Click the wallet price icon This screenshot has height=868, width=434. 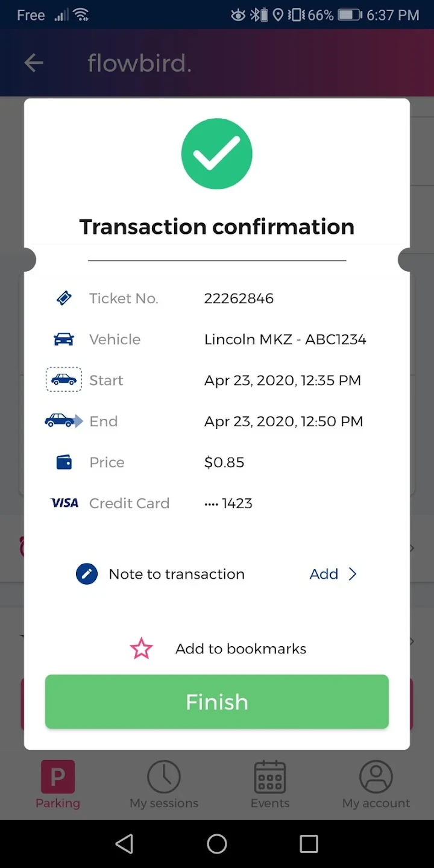tap(64, 462)
